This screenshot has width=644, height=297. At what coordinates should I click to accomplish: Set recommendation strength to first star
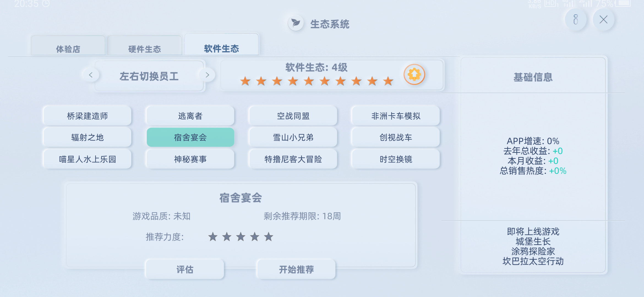[x=213, y=237]
